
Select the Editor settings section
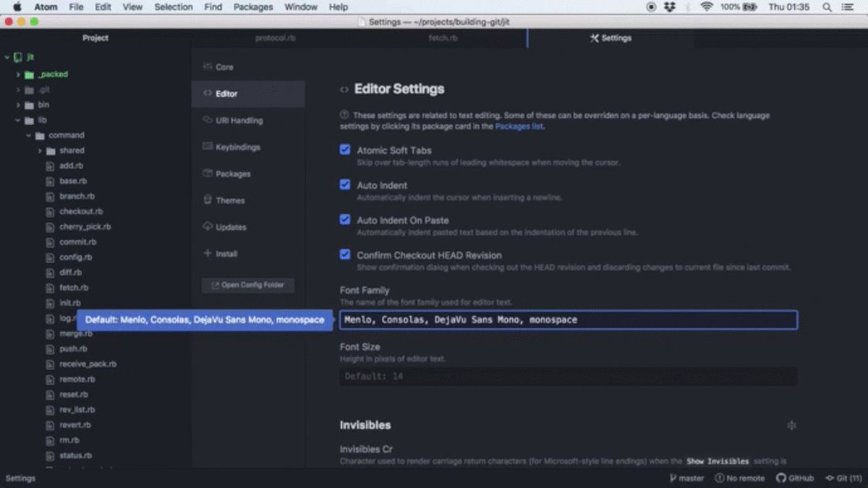[x=248, y=94]
